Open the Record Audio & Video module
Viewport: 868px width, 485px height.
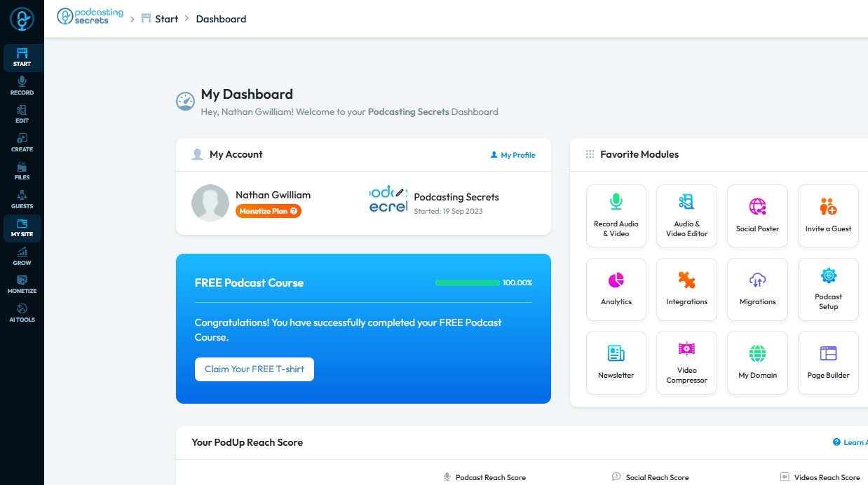616,215
